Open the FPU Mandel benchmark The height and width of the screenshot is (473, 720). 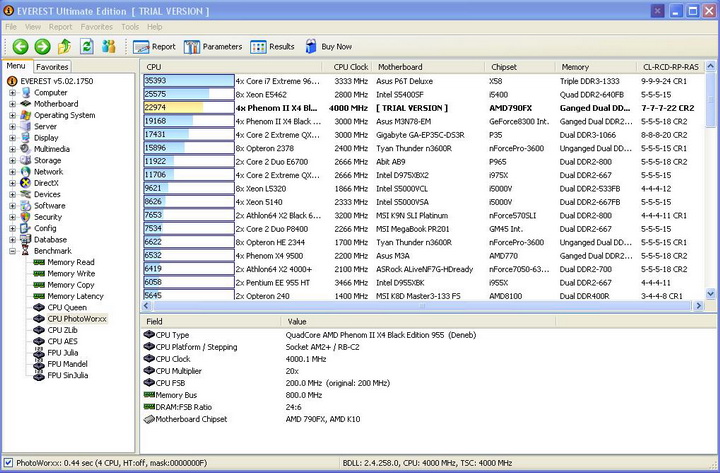click(67, 364)
